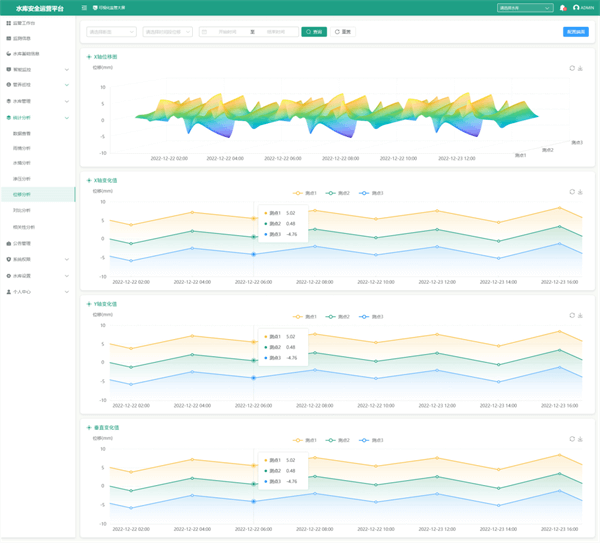Viewport: 600px width, 543px height.
Task: Toggle 测点3 legend in Y轴变化值 chart
Action: click(x=371, y=317)
